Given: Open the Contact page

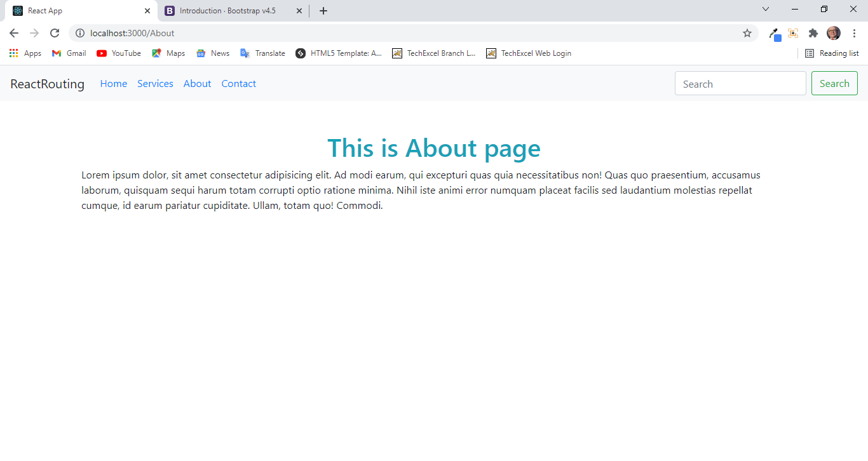Looking at the screenshot, I should (238, 83).
